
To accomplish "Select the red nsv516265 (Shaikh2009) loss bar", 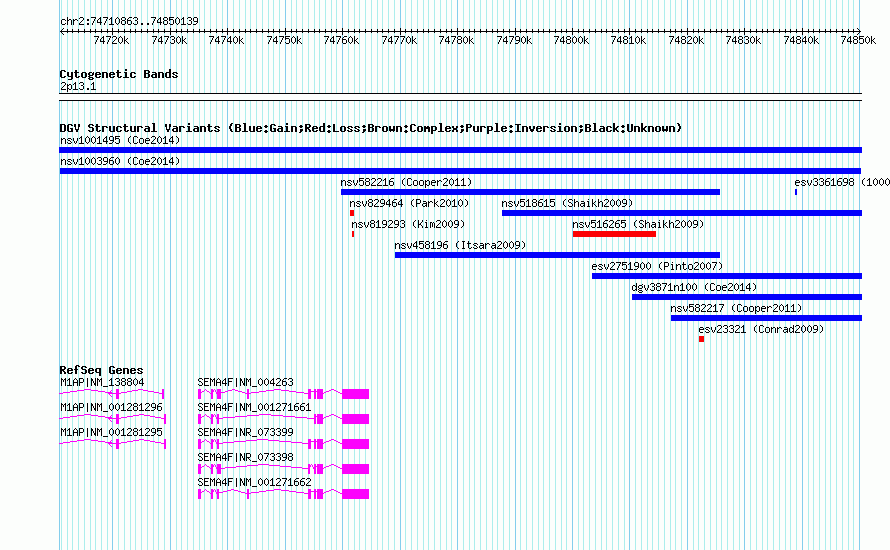I will coord(614,234).
